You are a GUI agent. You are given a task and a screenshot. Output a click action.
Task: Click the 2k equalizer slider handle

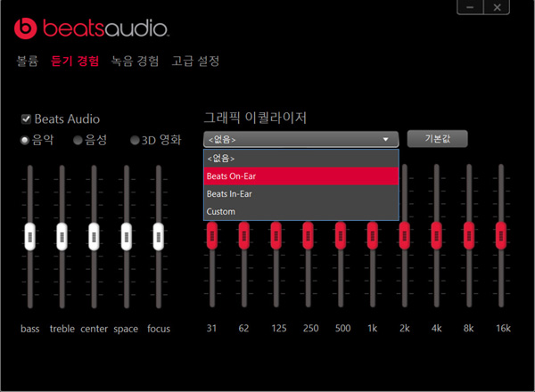405,235
